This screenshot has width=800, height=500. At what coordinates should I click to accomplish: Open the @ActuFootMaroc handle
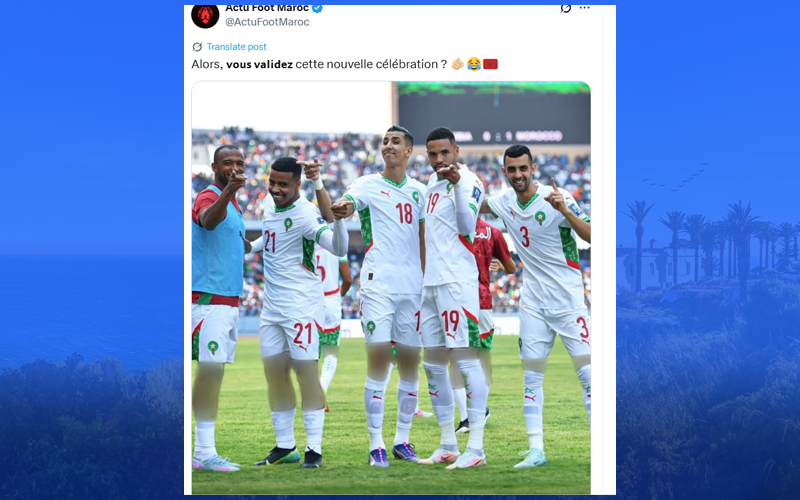click(267, 22)
